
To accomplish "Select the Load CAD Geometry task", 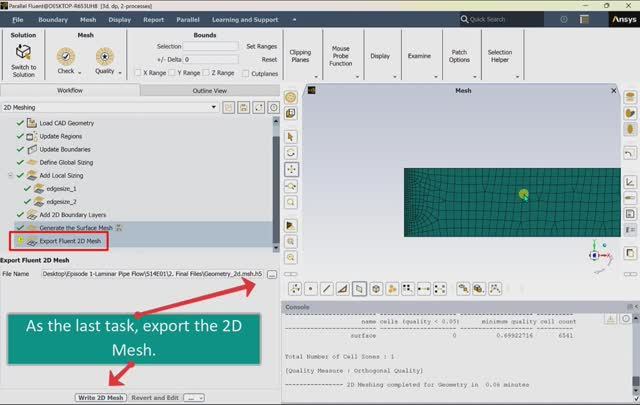I will [67, 123].
